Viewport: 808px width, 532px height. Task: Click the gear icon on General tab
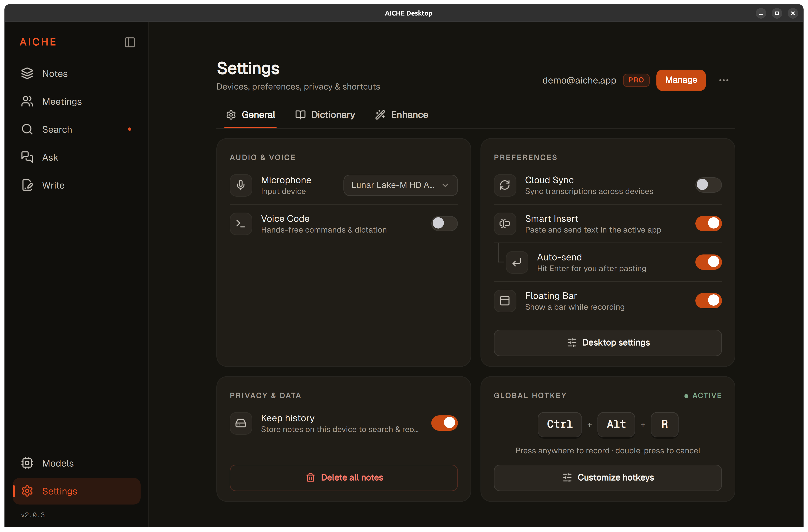(231, 115)
